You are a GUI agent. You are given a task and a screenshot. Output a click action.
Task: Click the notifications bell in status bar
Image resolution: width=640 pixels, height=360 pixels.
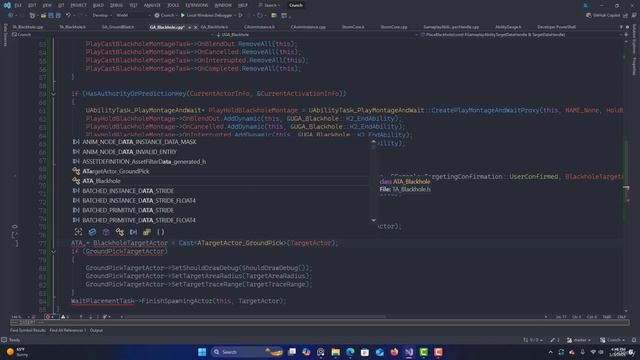click(634, 340)
